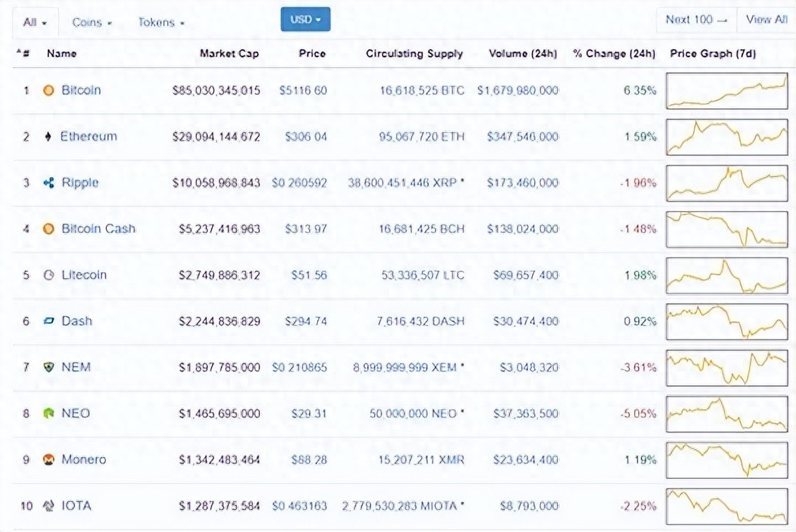This screenshot has height=532, width=796.
Task: Open the Dash name link
Action: click(77, 321)
